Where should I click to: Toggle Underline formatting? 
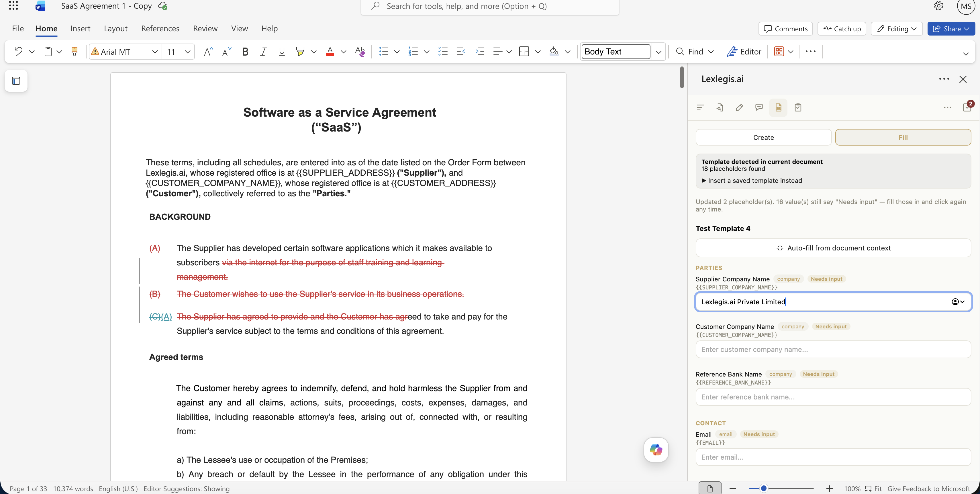(x=281, y=51)
